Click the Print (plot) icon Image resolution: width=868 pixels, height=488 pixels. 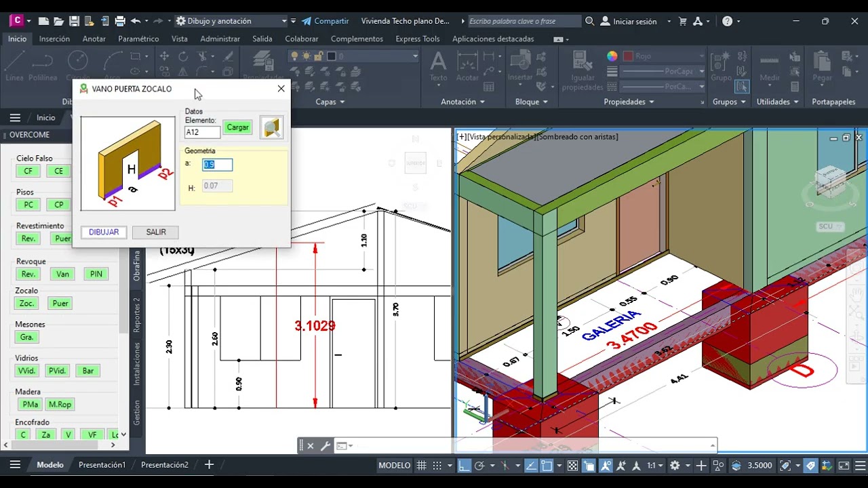[120, 21]
